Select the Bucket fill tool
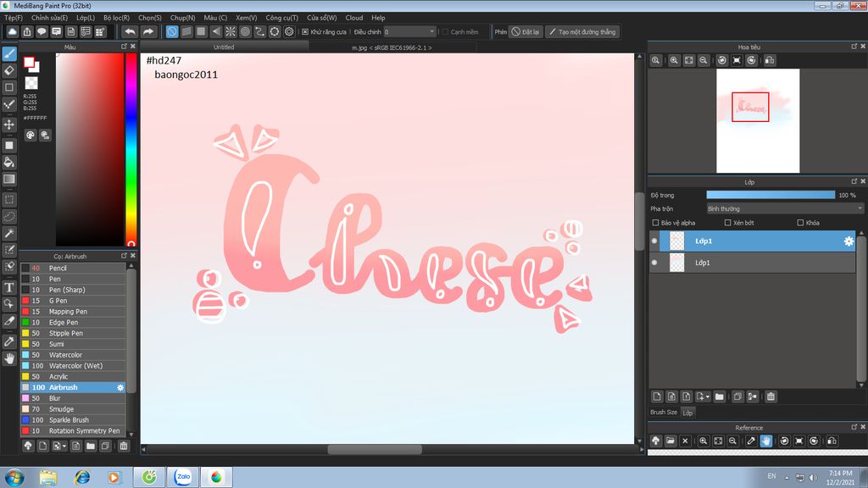Viewport: 868px width, 488px height. coord(9,162)
